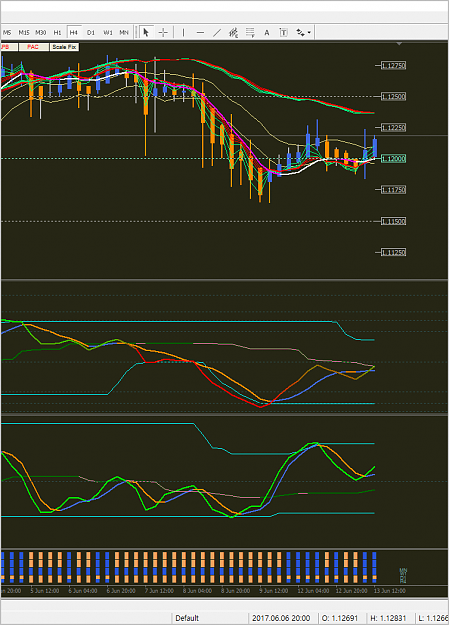Open the arrows objects dropdown

coord(304,32)
